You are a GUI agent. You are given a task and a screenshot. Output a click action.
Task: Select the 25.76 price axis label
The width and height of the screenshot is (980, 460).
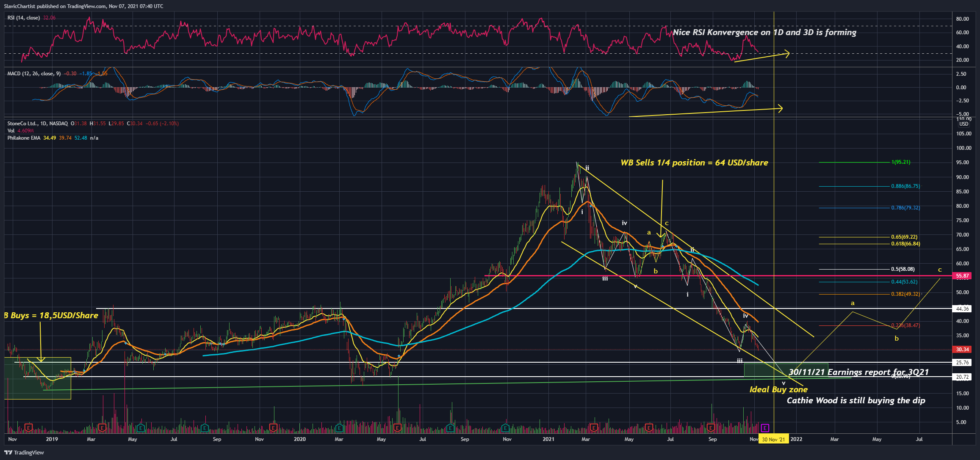click(x=962, y=363)
